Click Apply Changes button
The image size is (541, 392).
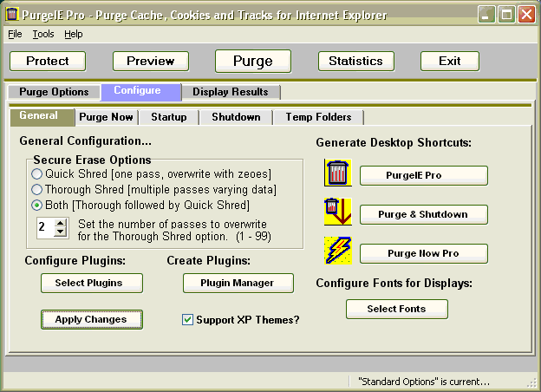click(92, 319)
